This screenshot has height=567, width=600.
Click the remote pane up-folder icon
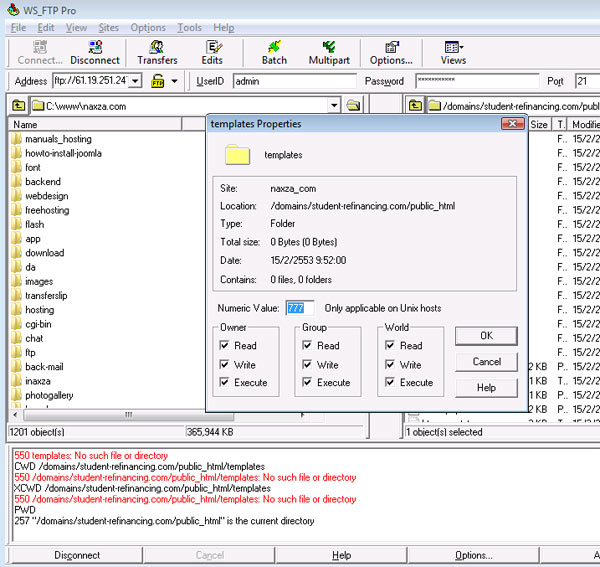coord(415,105)
